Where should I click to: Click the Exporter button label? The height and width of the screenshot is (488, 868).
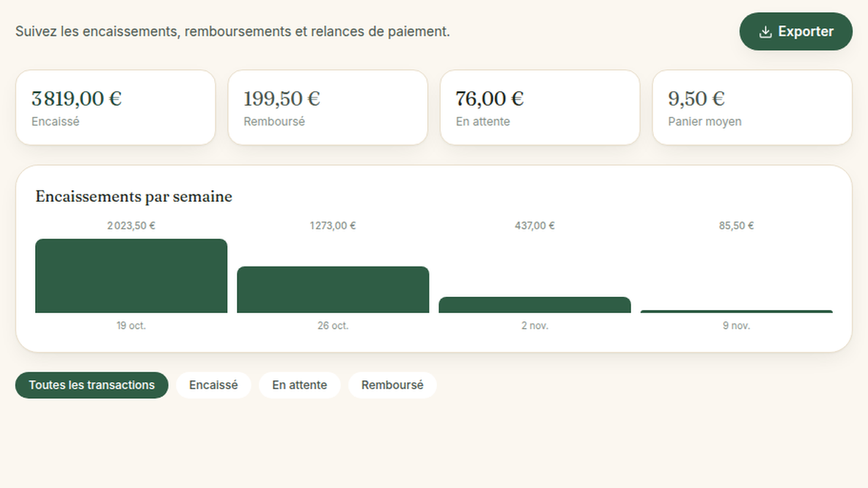pyautogui.click(x=806, y=32)
